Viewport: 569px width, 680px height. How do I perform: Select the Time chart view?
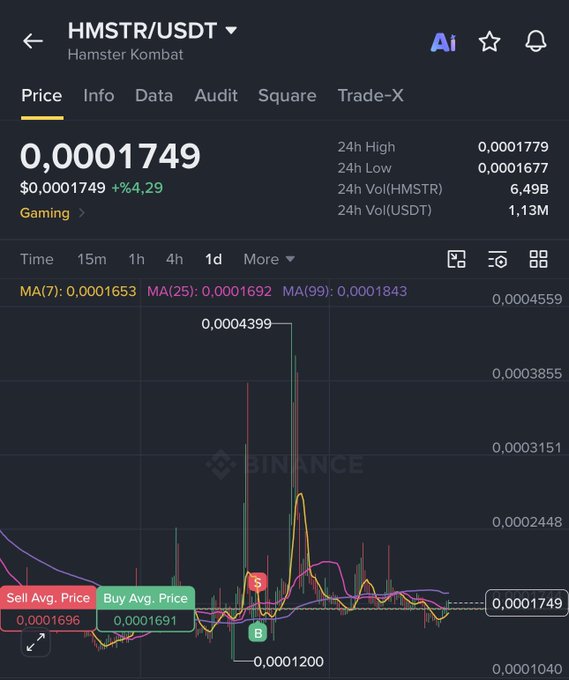(37, 259)
